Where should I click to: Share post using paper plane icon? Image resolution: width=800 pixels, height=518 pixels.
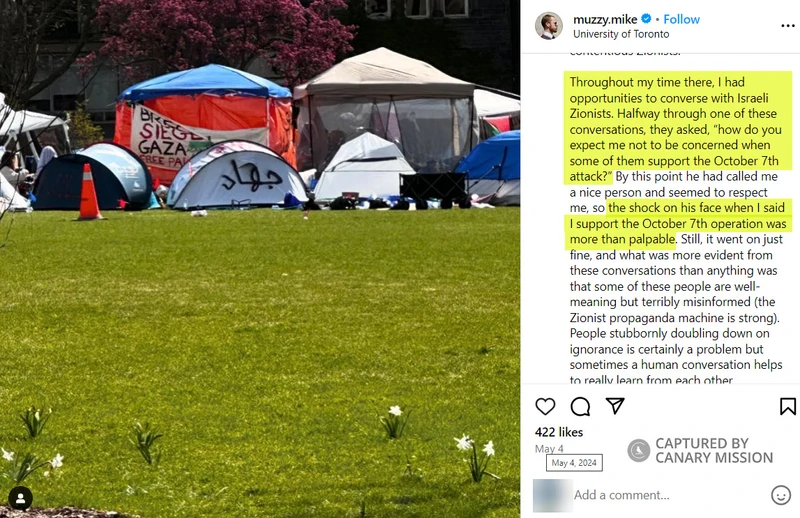[x=615, y=406]
